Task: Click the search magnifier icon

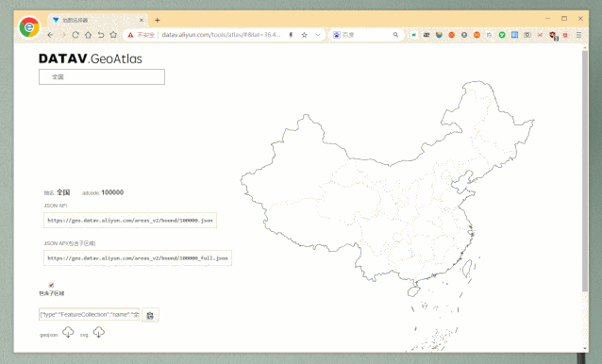Action: (x=396, y=35)
